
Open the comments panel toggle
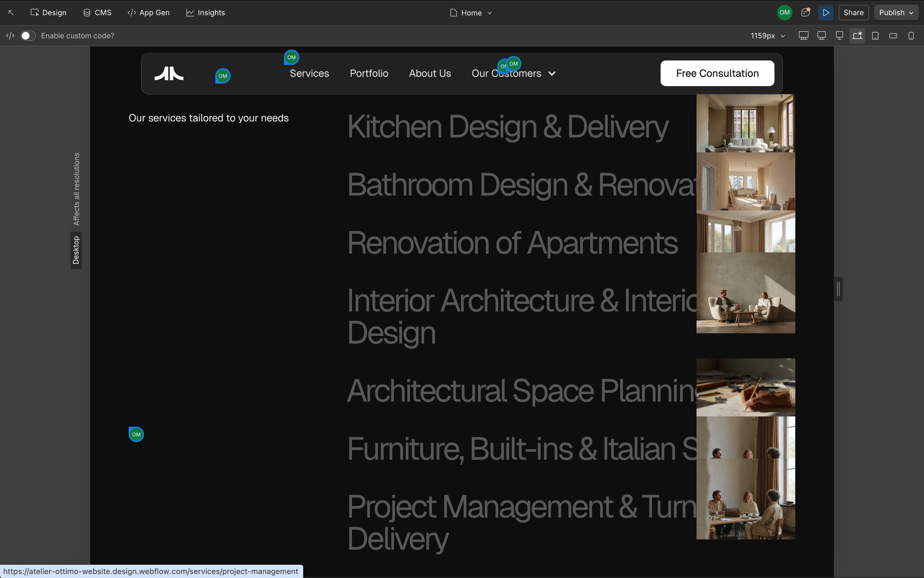(806, 12)
